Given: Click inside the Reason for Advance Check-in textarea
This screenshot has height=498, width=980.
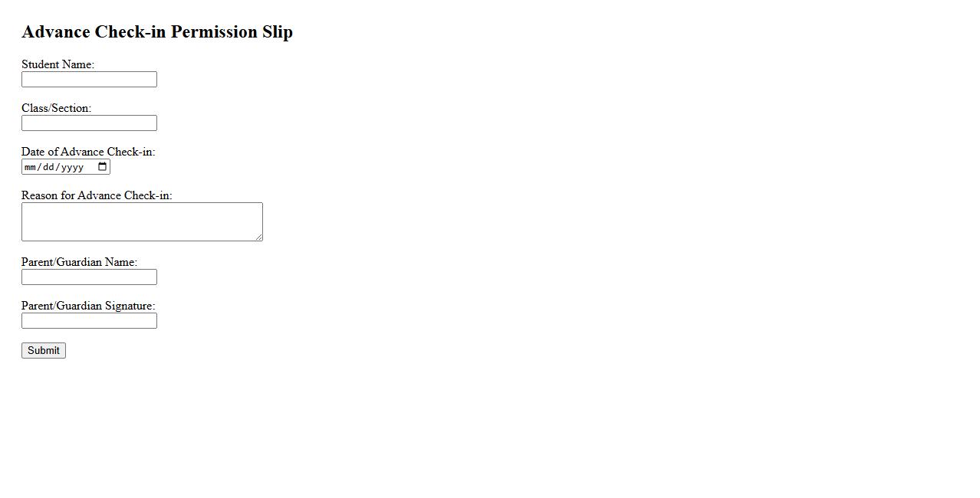Looking at the screenshot, I should (x=142, y=221).
